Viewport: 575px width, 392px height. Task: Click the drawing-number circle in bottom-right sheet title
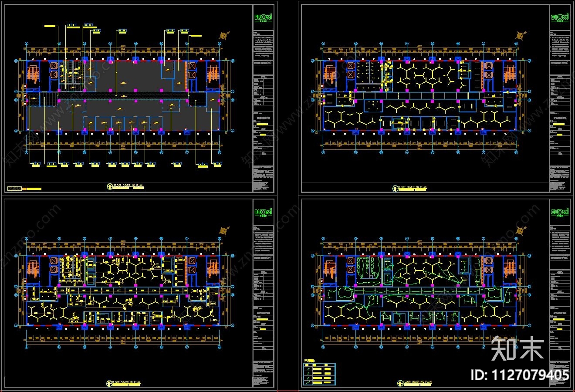tap(400, 383)
